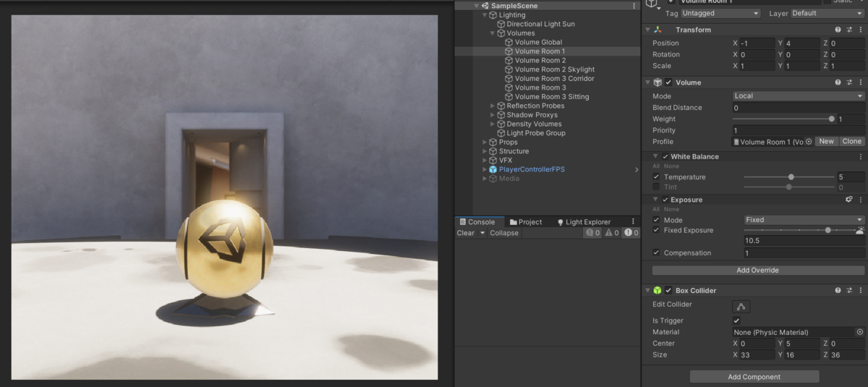Open Volume component three-dot menu
Screen dimensions: 868x387
861,82
